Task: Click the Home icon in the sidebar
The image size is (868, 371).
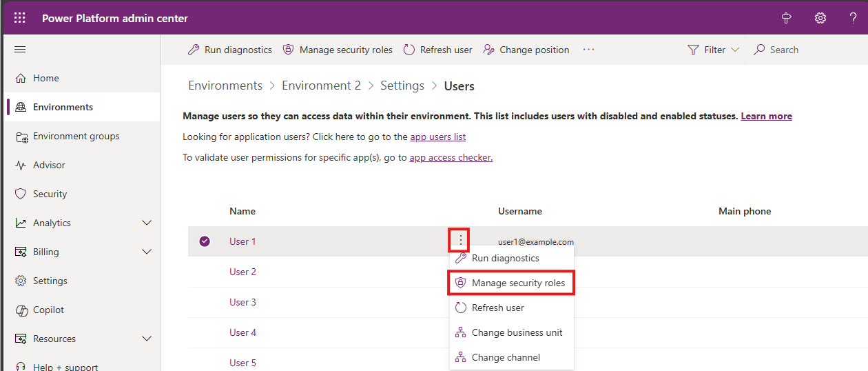Action: pos(21,78)
